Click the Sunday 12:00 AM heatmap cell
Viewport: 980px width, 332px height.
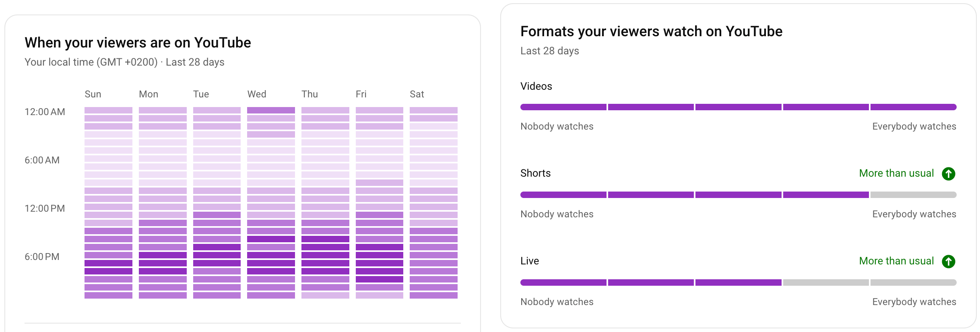click(x=108, y=110)
